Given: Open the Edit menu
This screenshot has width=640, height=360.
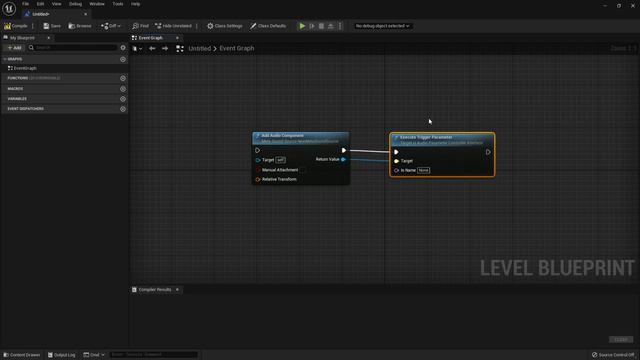Looking at the screenshot, I should tap(40, 4).
